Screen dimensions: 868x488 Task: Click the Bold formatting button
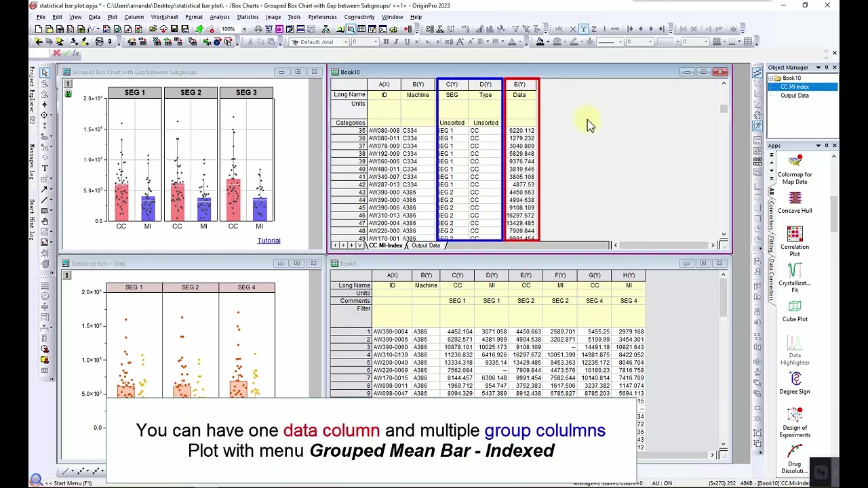[x=386, y=42]
